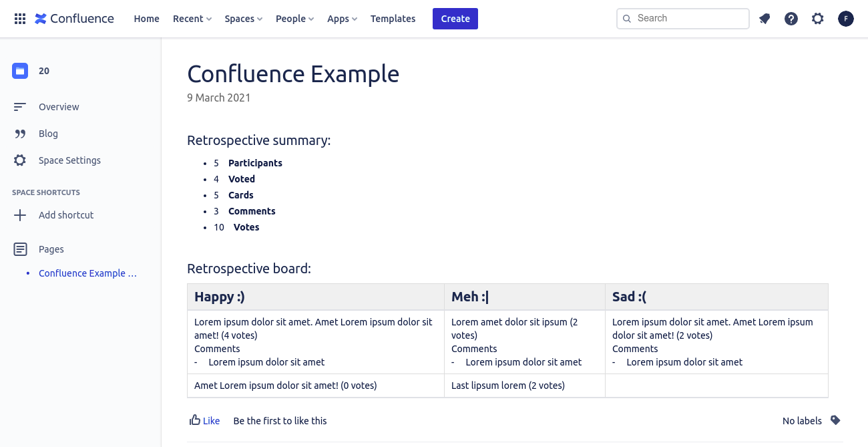
Task: Open the Apps menu
Action: click(342, 18)
